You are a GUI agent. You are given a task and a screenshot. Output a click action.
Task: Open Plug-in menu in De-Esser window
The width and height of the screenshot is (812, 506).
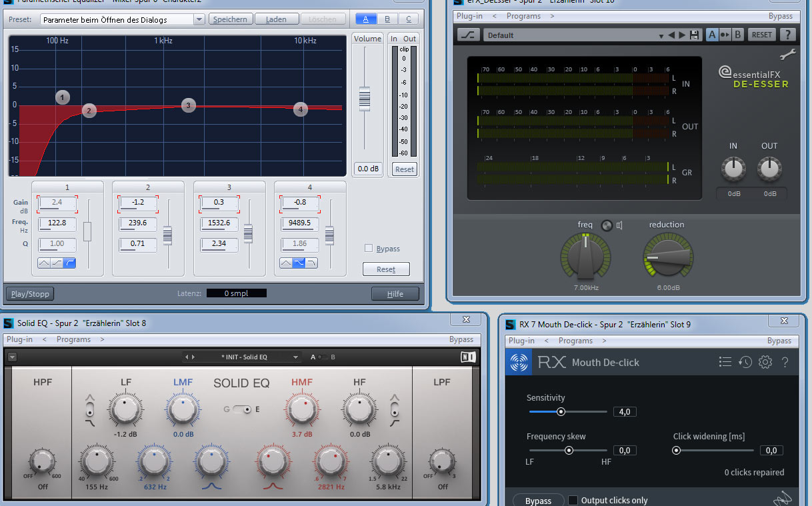point(469,16)
